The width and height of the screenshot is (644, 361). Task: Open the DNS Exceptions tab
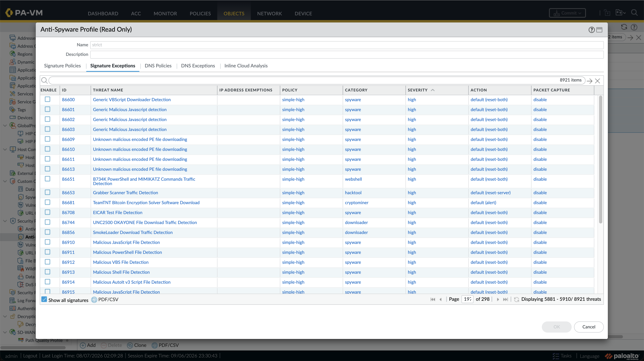coord(198,66)
